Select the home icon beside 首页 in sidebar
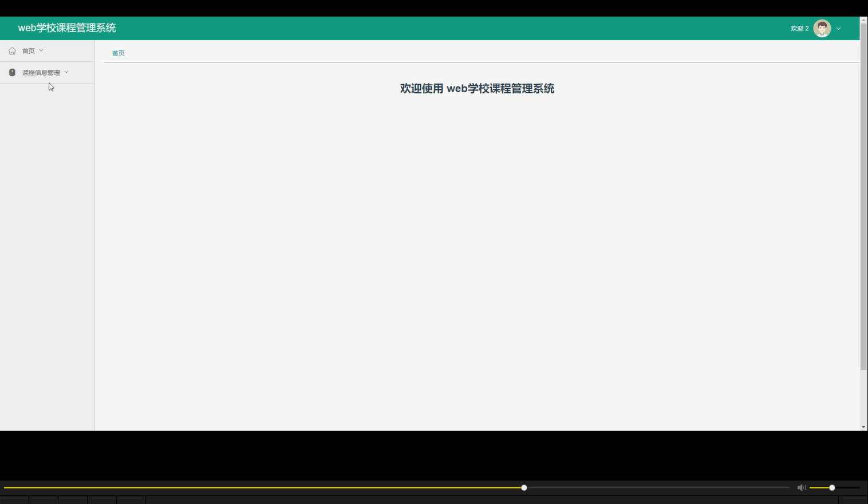The height and width of the screenshot is (504, 868). 13,50
